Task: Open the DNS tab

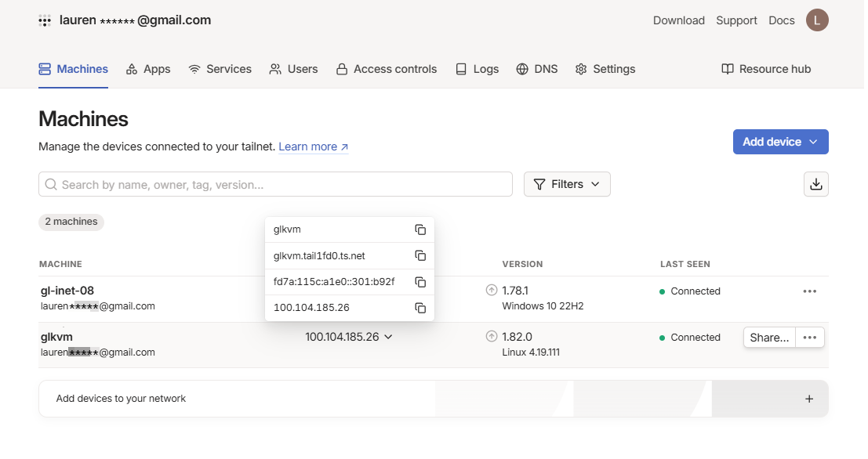Action: click(537, 69)
